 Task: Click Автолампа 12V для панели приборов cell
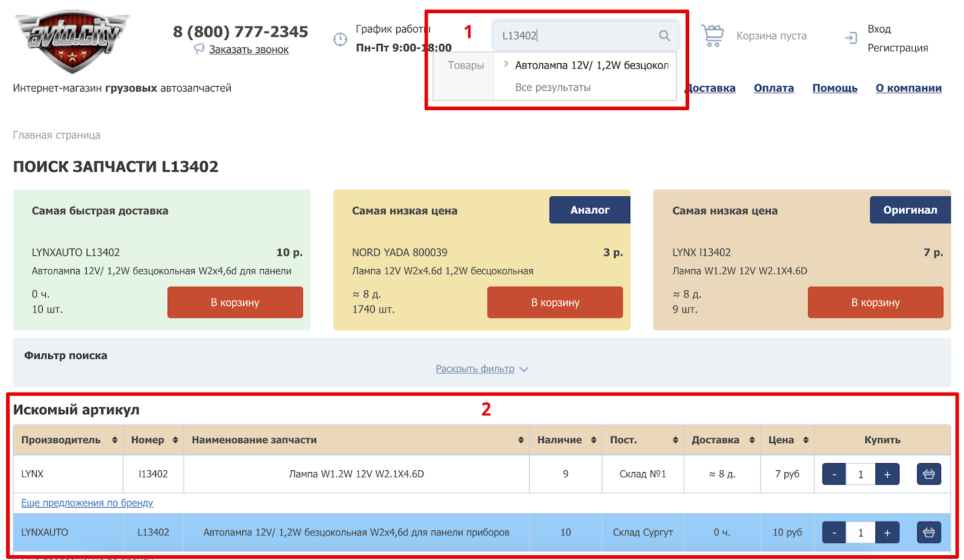click(357, 532)
